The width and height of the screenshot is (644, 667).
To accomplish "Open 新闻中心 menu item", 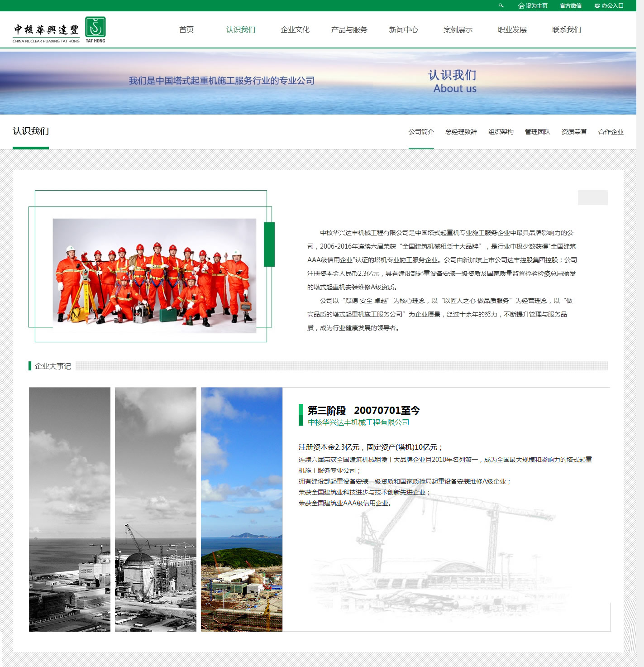I will coord(404,30).
